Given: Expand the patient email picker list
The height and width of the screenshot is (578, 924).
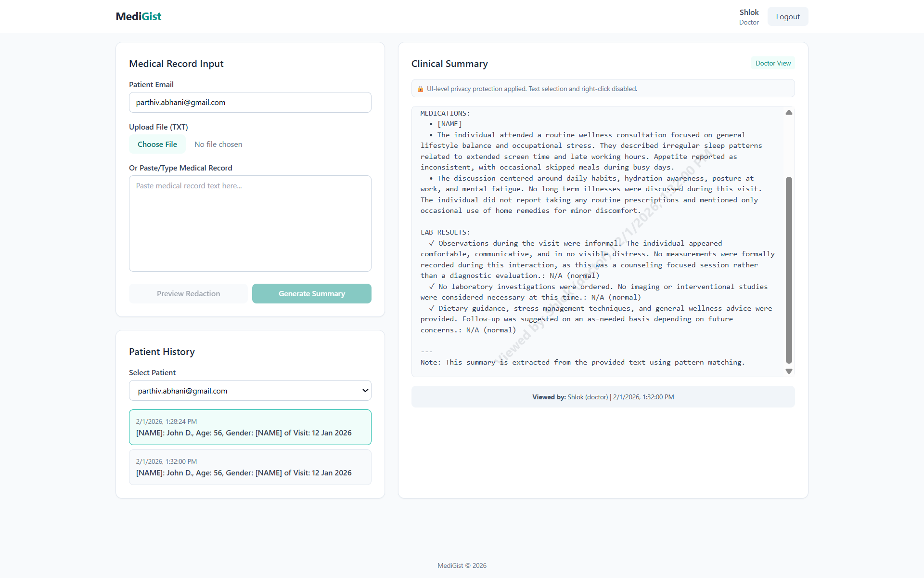Looking at the screenshot, I should (250, 391).
